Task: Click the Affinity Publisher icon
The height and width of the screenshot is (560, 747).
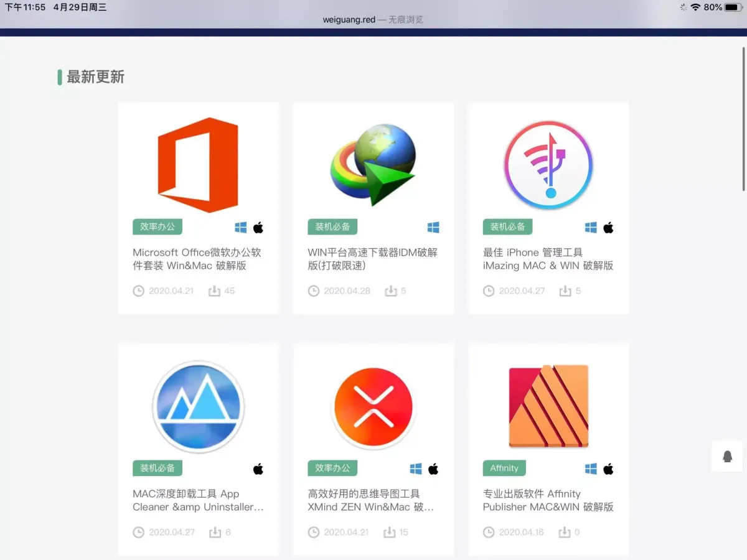Action: pyautogui.click(x=548, y=406)
